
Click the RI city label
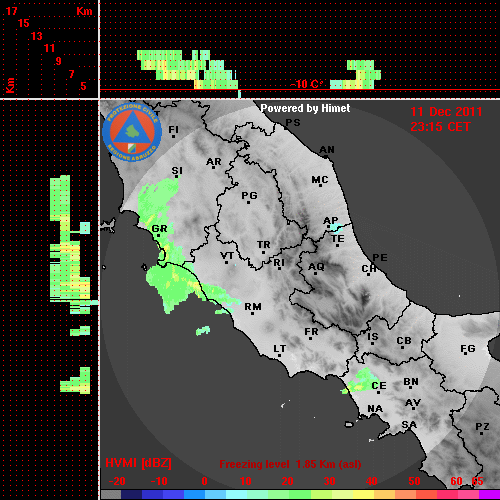pos(279,263)
